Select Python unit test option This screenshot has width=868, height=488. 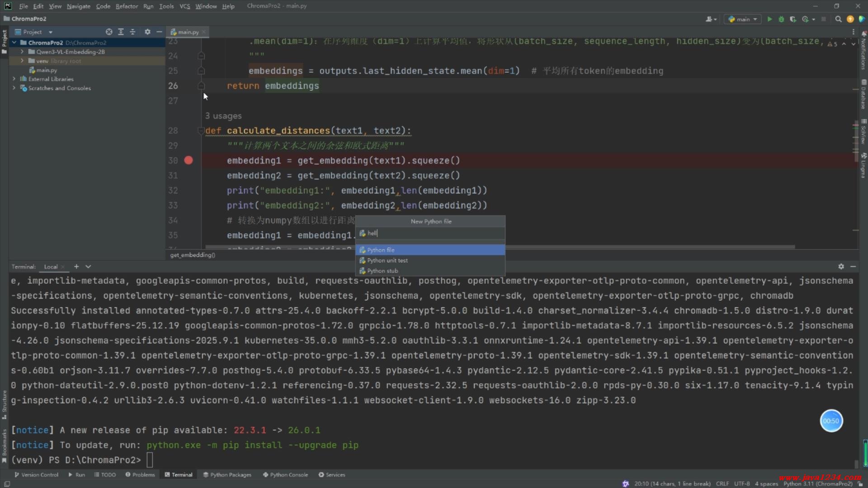click(x=387, y=261)
